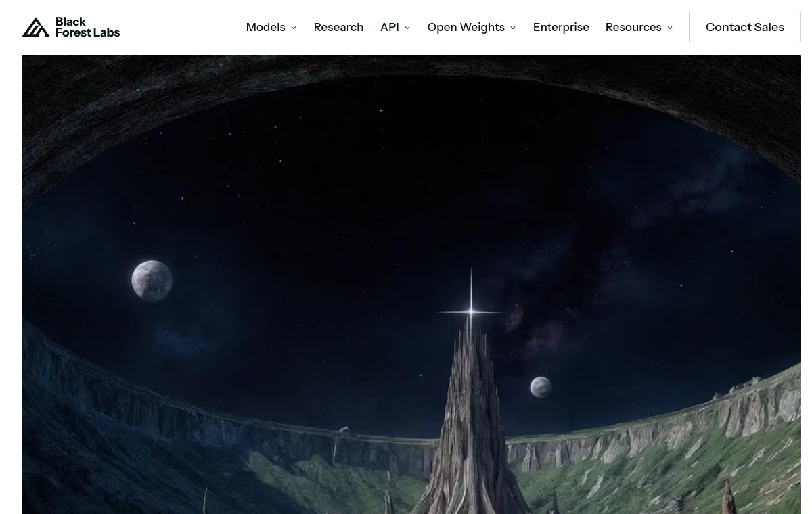The width and height of the screenshot is (812, 514).
Task: Go to the Enterprise page
Action: tap(561, 27)
